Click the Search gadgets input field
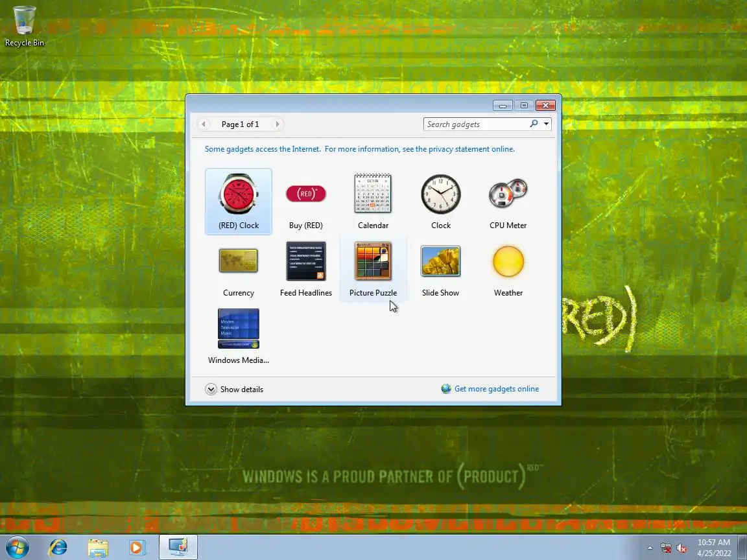The image size is (747, 560). point(477,124)
